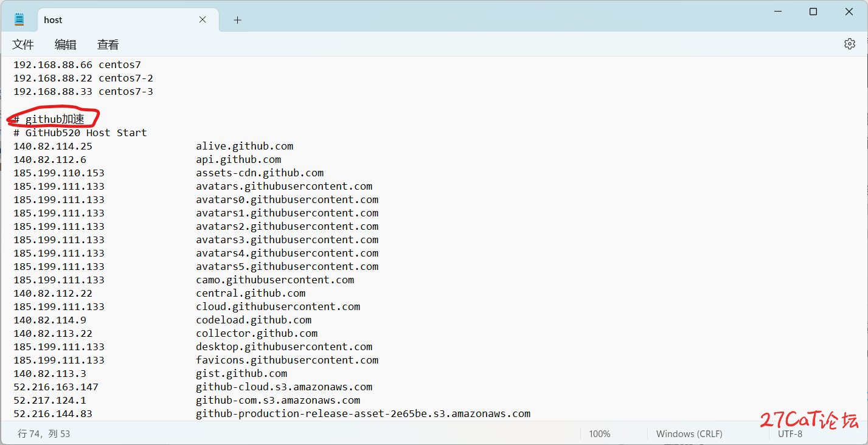868x445 pixels.
Task: Click the IP address 52.217.124.1
Action: click(50, 400)
